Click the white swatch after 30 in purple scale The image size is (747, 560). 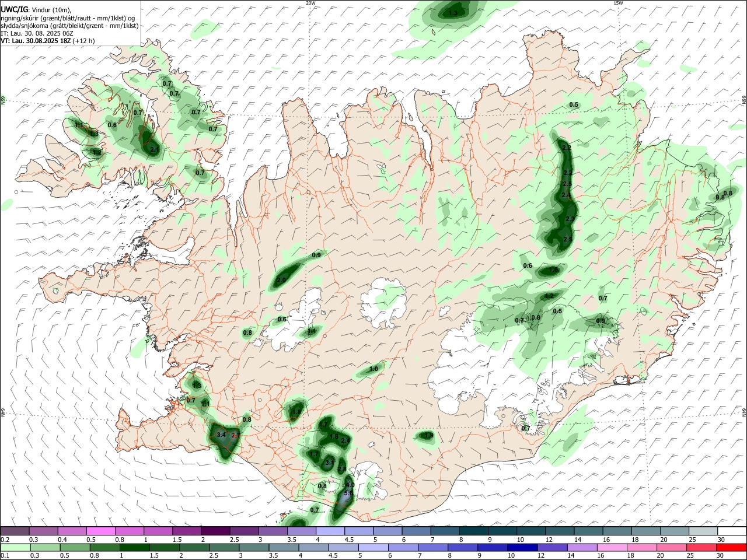(731, 531)
